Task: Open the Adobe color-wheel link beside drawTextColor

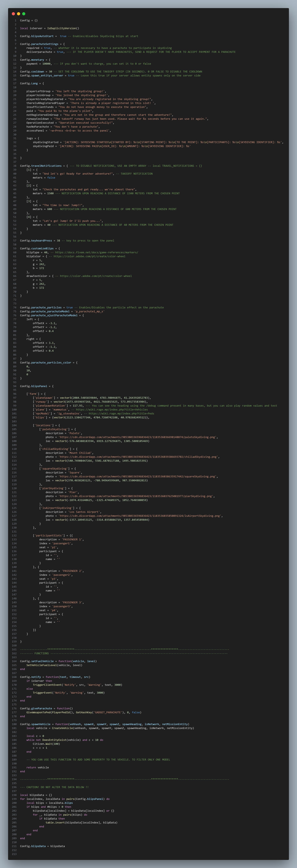Action: [x=96, y=276]
